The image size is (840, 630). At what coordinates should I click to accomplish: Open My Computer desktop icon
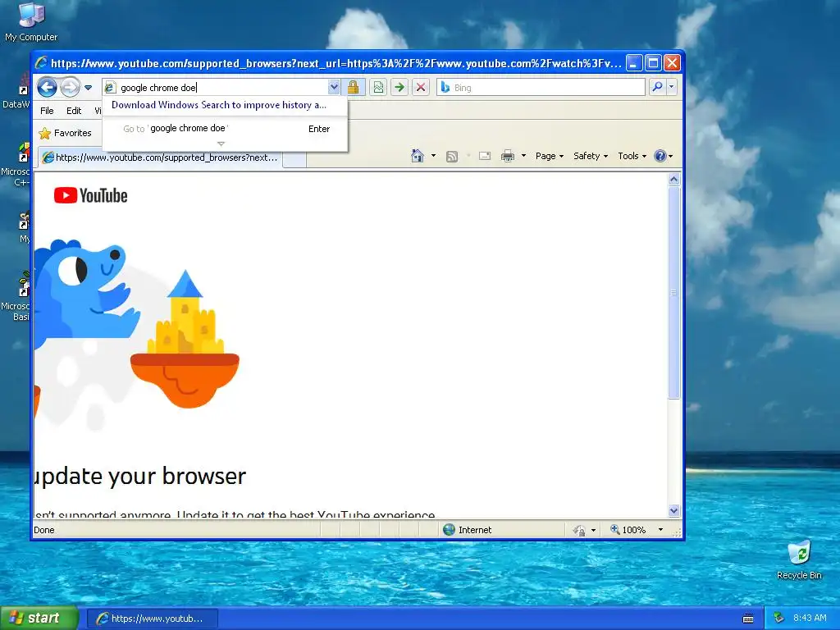click(31, 22)
